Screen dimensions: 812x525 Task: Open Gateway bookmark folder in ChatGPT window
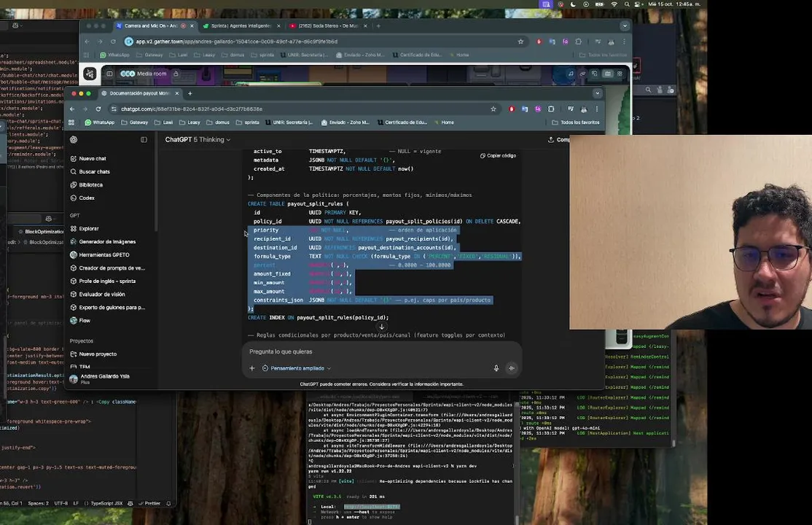(134, 122)
